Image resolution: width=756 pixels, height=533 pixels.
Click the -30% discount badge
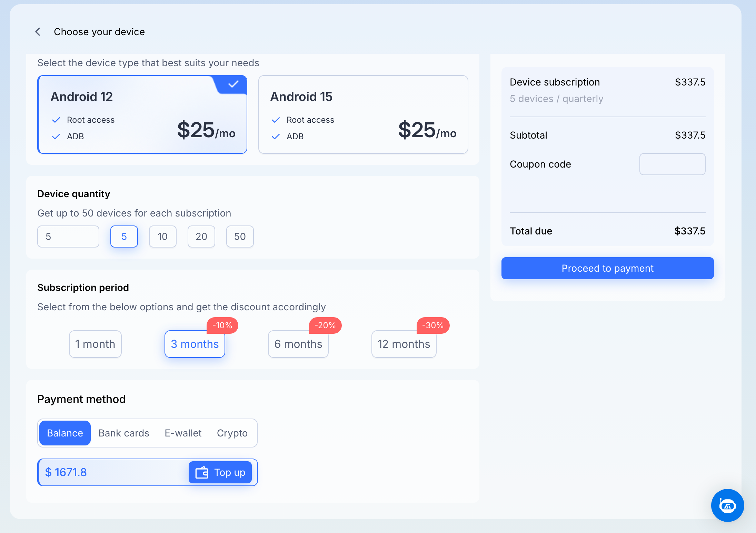(x=433, y=325)
